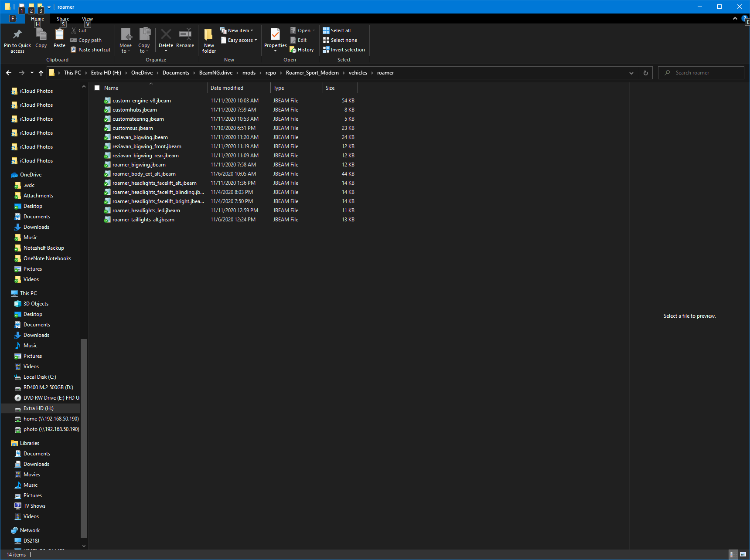
Task: Open the Share ribbon tab
Action: 63,19
